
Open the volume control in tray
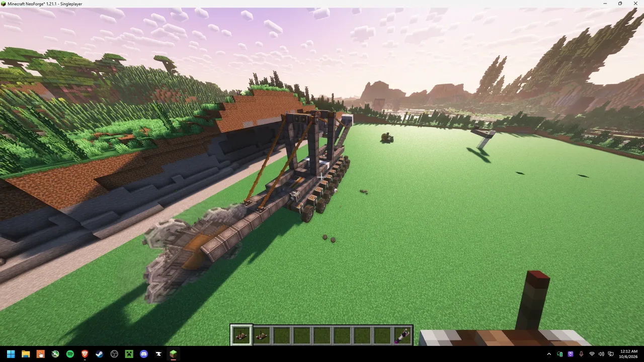click(602, 354)
